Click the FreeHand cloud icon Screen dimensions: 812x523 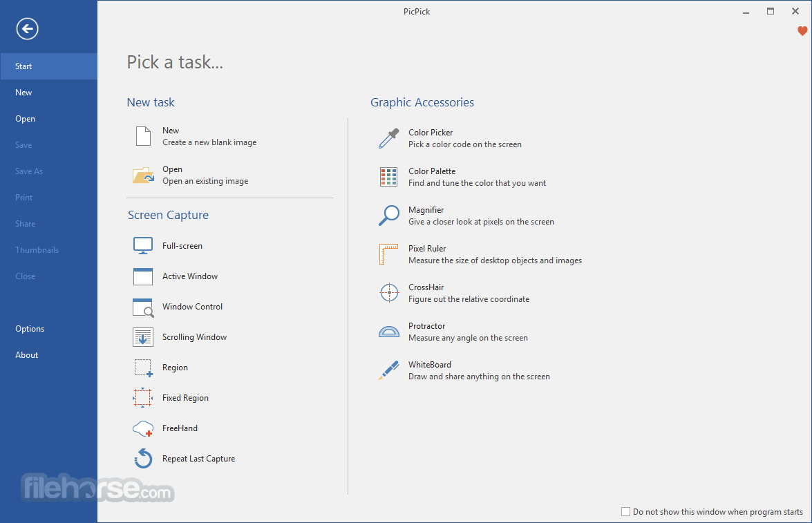143,429
